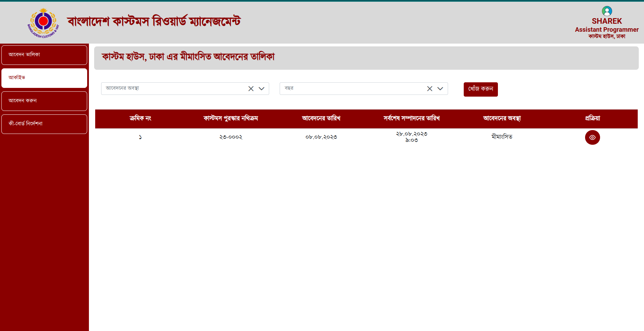Image resolution: width=644 pixels, height=331 pixels.
Task: Click the সর্বশেষ সম্পাদনের তারিখ column header
Action: point(411,119)
